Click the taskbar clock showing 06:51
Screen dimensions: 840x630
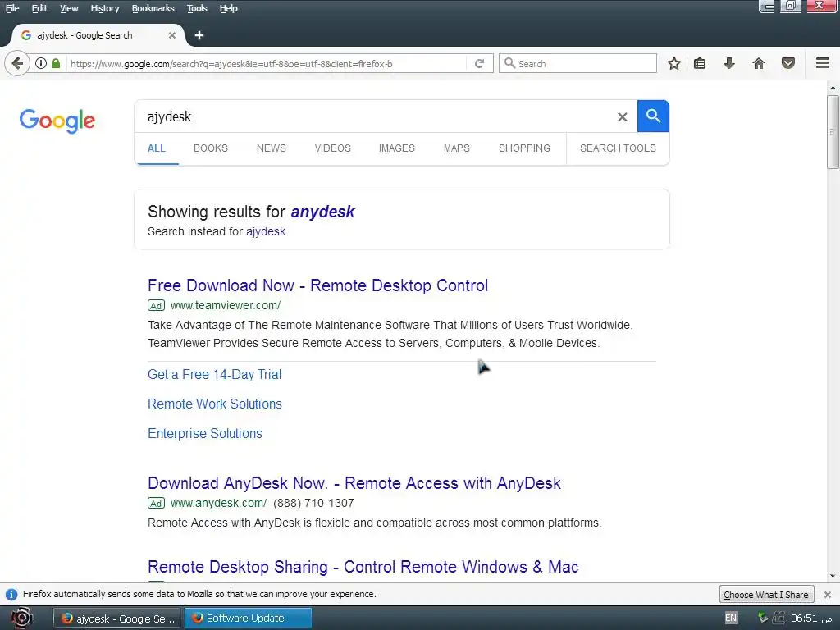811,619
